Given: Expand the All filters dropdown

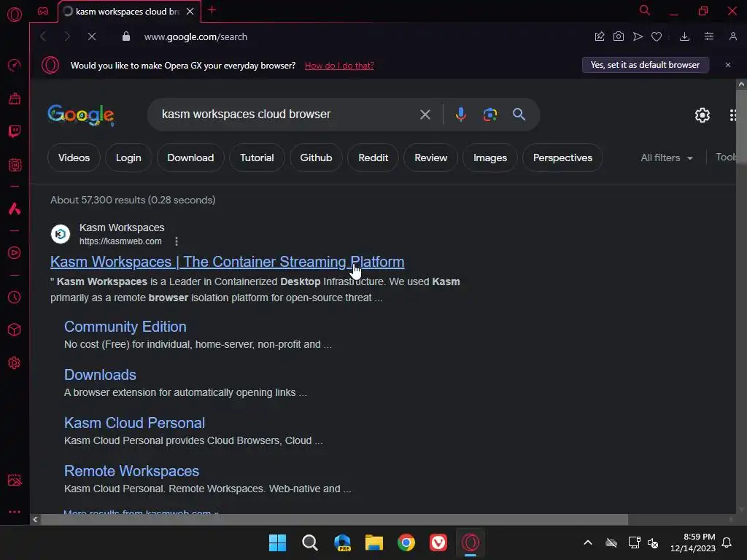Looking at the screenshot, I should (x=667, y=157).
